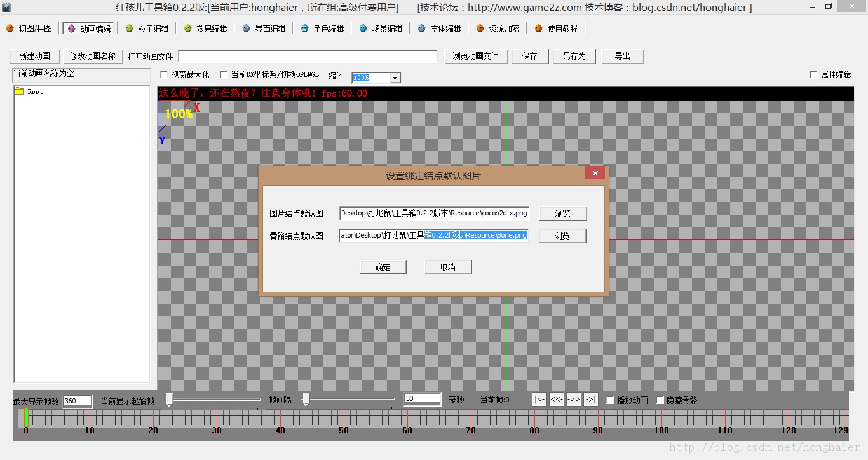
Task: Click the 最大显示帧数 field showing 360
Action: [x=78, y=401]
